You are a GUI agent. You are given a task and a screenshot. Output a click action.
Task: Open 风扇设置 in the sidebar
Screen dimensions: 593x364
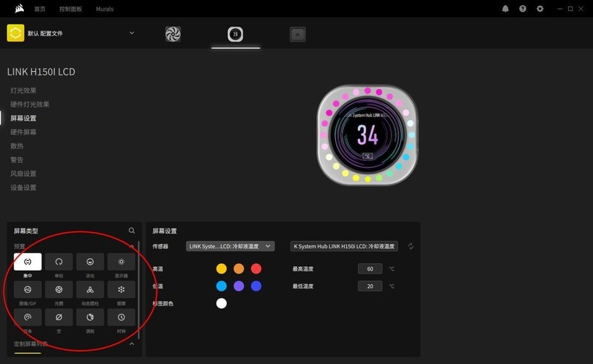pyautogui.click(x=24, y=173)
